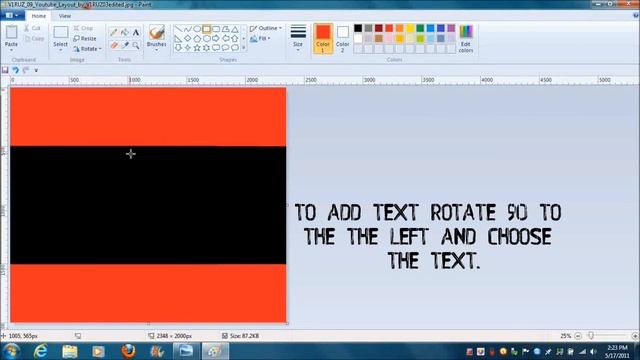Pick the black color swatch
Viewport: 640px width, 360px height.
358,28
